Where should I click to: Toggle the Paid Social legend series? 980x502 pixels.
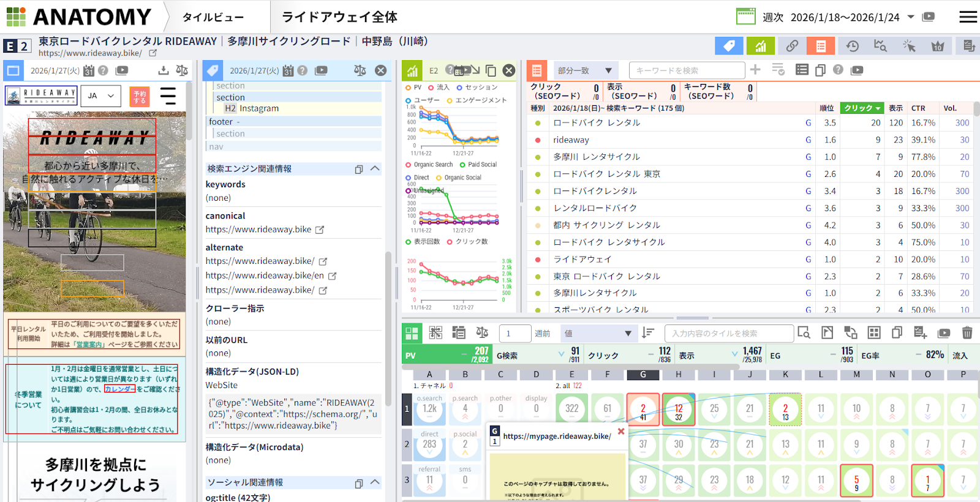pos(478,165)
